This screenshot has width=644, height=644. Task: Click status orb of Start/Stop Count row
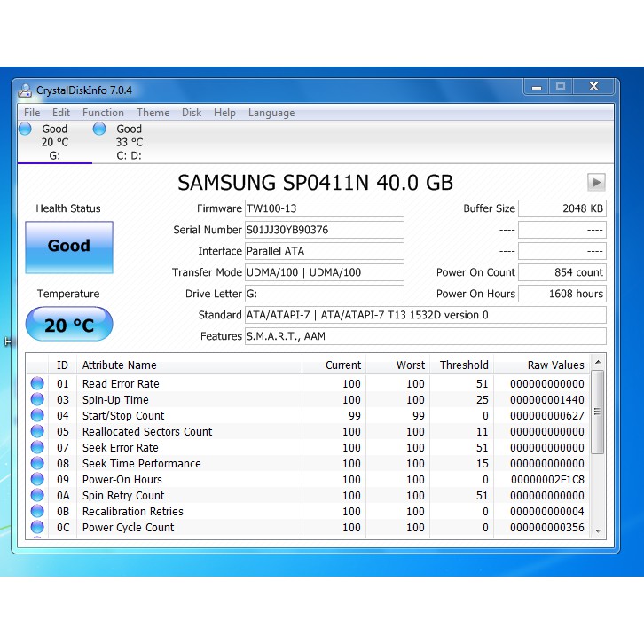(37, 415)
